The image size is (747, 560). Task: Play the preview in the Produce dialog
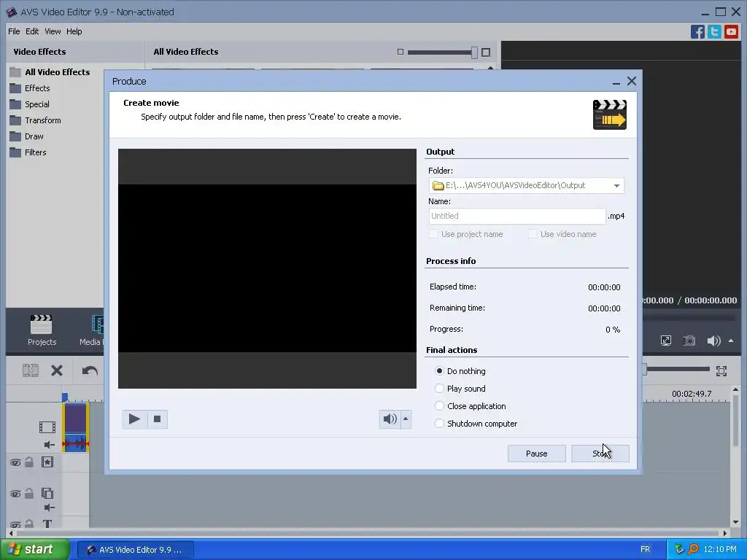pos(134,419)
